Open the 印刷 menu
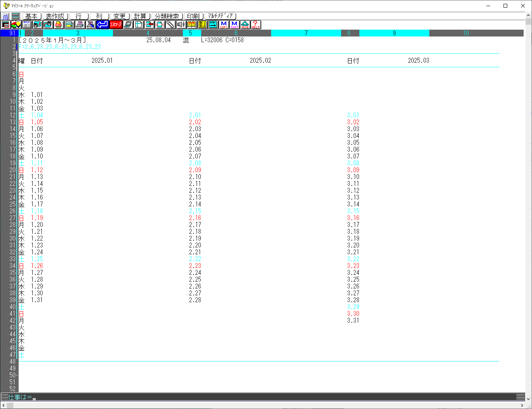This screenshot has height=409, width=532. 194,16
